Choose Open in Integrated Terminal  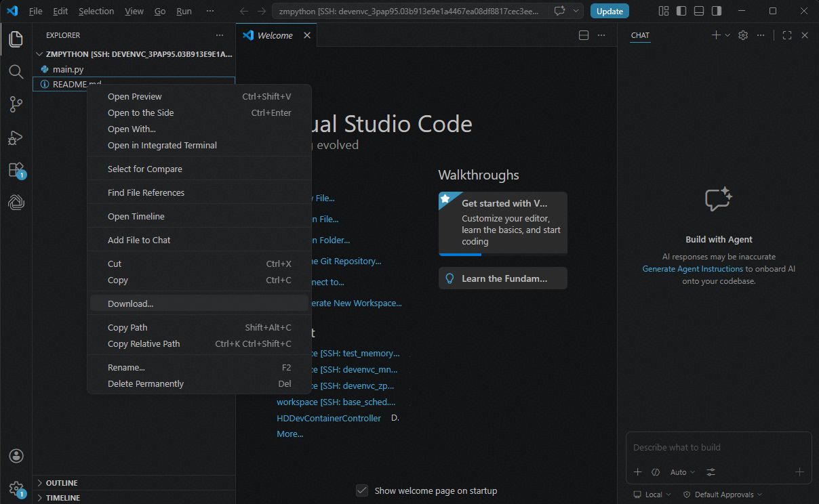[199, 145]
